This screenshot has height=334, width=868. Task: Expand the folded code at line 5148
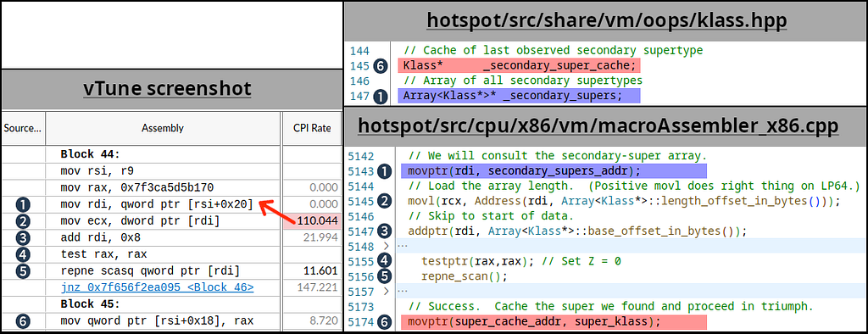click(386, 246)
